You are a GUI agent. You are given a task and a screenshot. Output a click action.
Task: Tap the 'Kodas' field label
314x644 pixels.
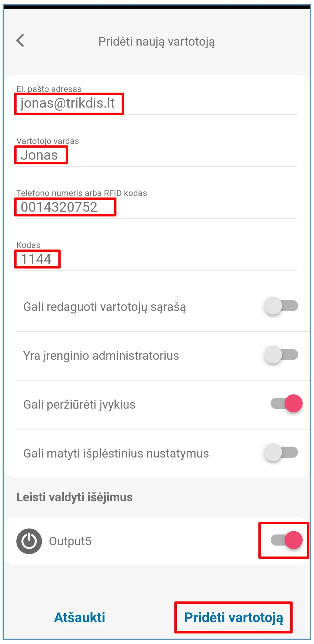[28, 245]
